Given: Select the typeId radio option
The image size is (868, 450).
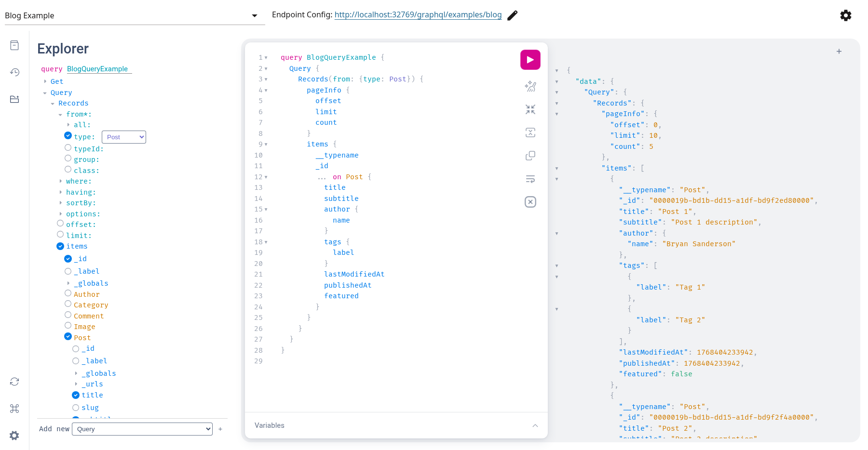Looking at the screenshot, I should click(68, 147).
